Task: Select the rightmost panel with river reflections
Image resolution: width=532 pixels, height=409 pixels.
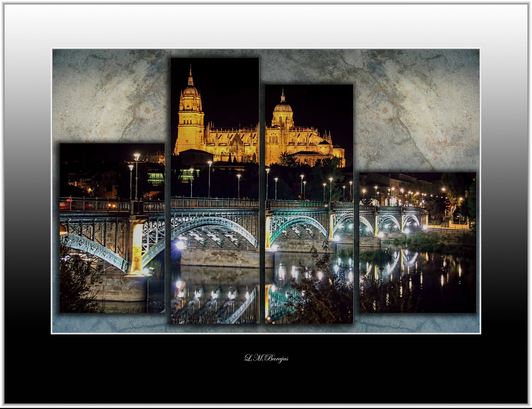Action: point(418,243)
